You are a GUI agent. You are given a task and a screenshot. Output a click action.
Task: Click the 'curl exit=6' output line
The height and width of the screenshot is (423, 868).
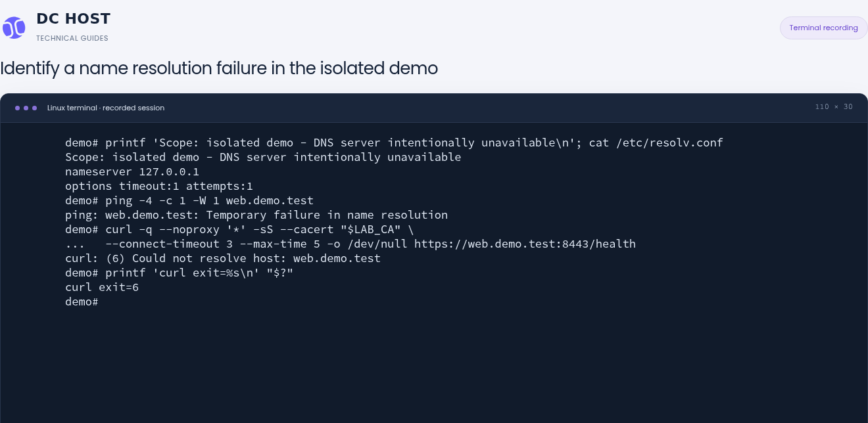[x=102, y=287]
